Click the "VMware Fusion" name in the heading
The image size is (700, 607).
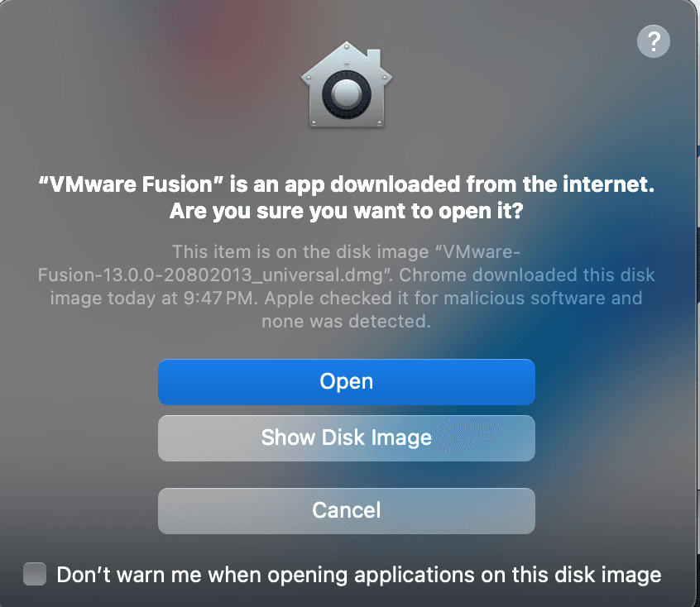(x=132, y=184)
